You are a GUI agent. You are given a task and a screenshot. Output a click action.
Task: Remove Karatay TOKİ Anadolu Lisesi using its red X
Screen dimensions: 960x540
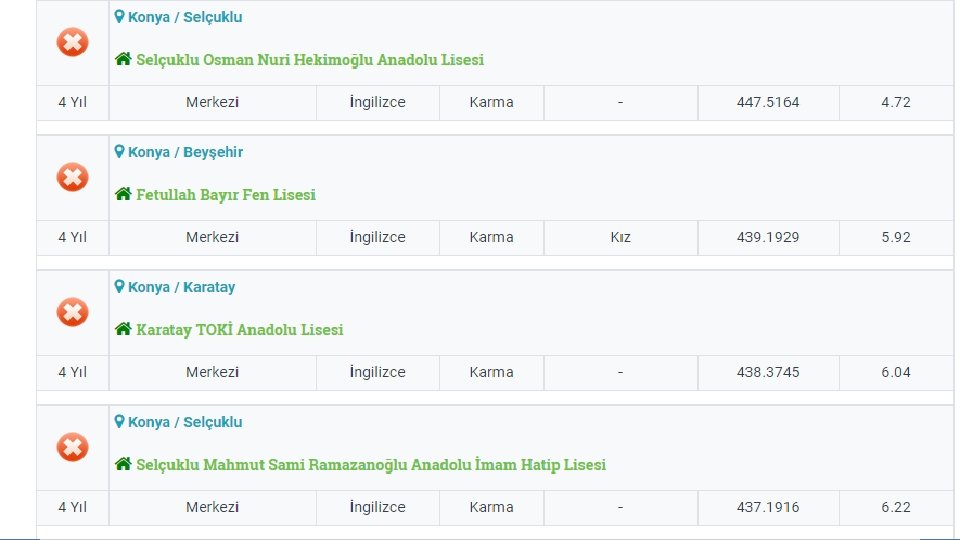pyautogui.click(x=72, y=312)
